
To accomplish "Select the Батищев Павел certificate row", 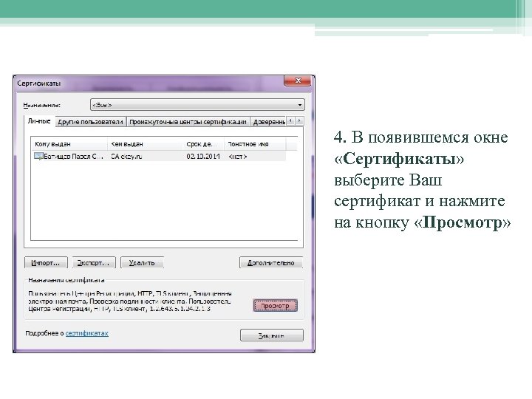I will click(x=159, y=157).
